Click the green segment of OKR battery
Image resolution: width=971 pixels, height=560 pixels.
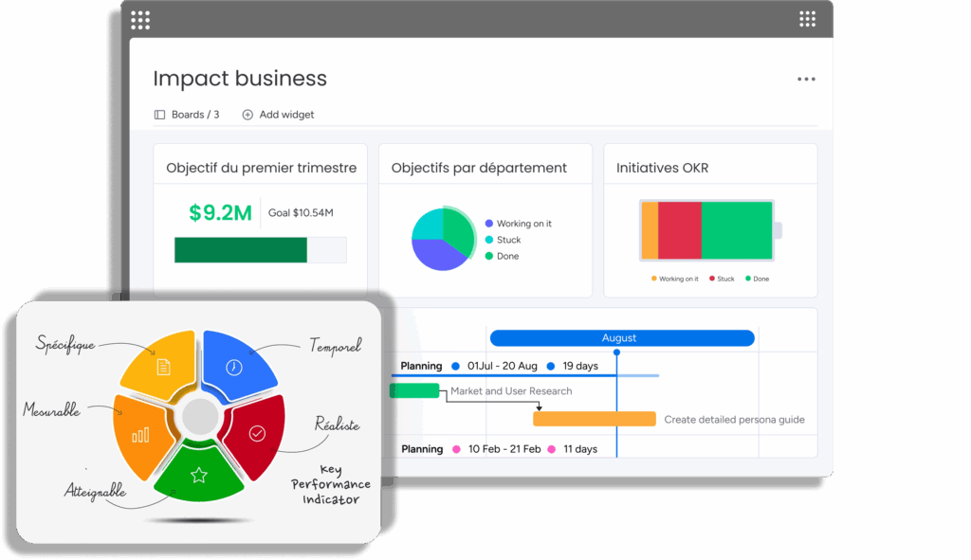pyautogui.click(x=737, y=230)
